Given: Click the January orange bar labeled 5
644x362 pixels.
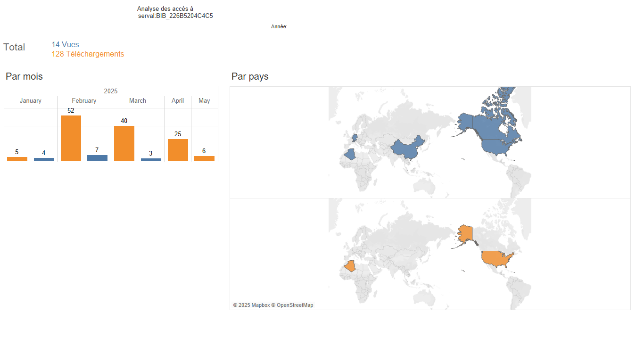Looking at the screenshot, I should tap(17, 159).
